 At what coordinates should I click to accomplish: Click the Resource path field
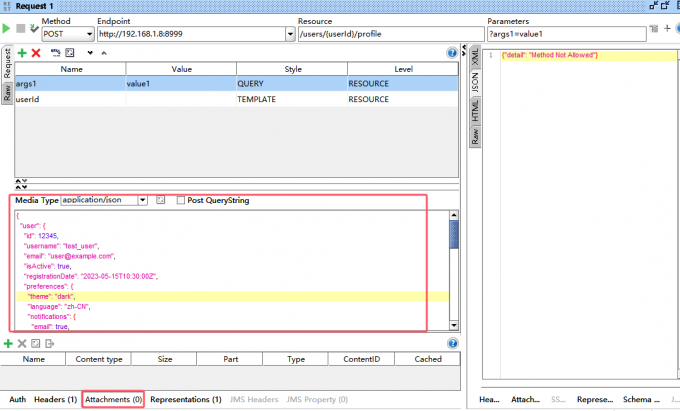coord(391,34)
